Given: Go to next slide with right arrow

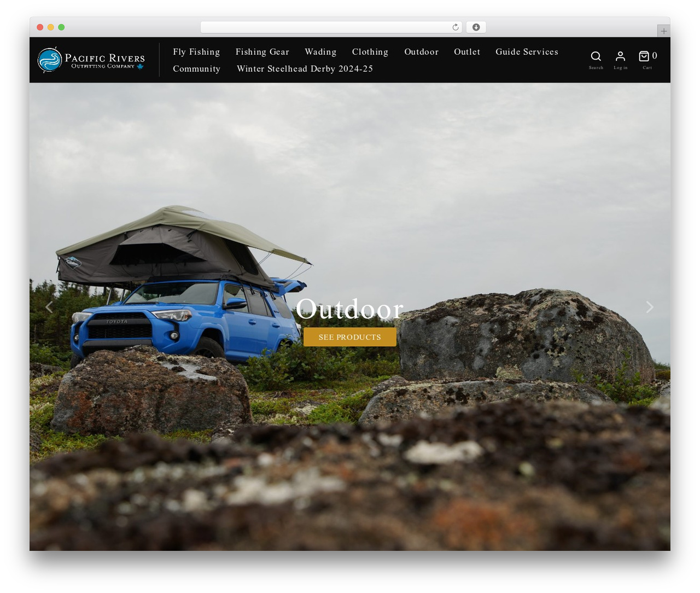Looking at the screenshot, I should coord(650,307).
